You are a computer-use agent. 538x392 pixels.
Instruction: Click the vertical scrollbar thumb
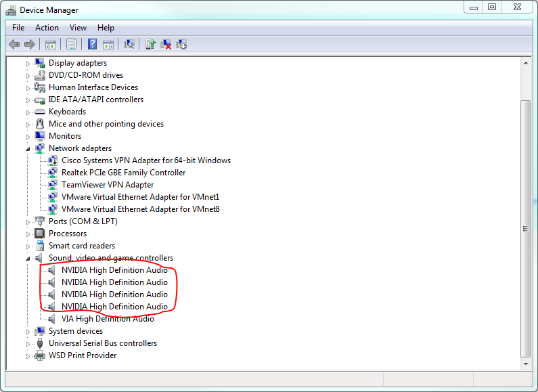[525, 229]
